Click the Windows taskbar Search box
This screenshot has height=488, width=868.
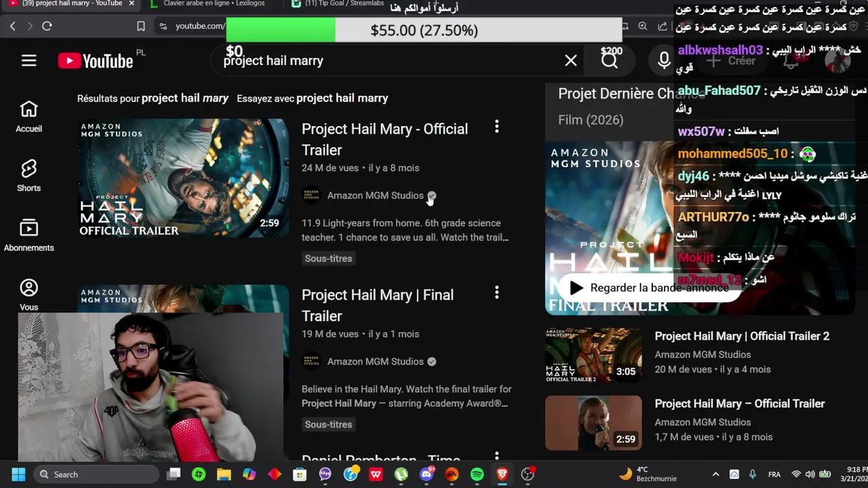(x=95, y=474)
